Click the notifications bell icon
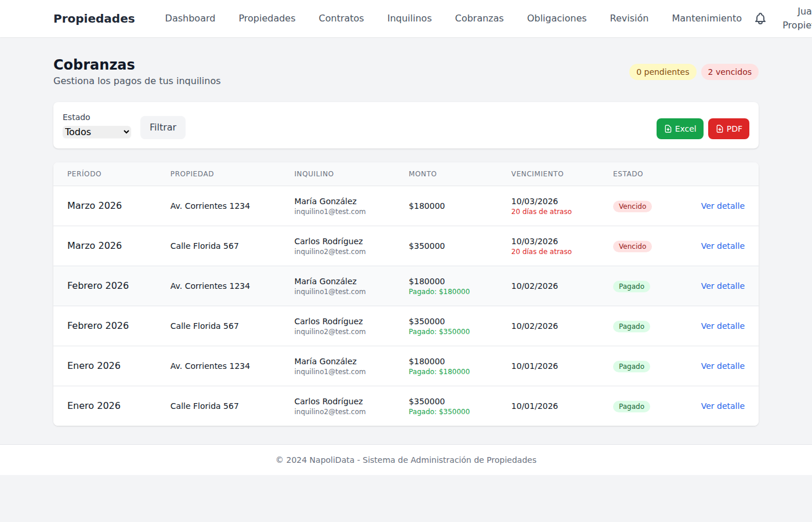 tap(760, 19)
